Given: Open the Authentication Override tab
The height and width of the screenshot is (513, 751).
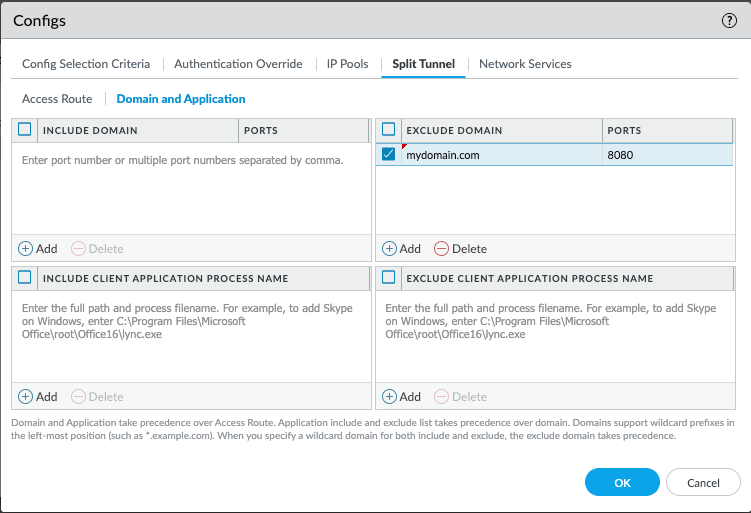Looking at the screenshot, I should click(x=238, y=64).
